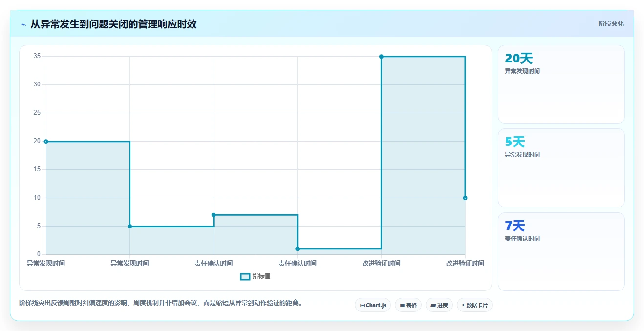Toggle the 指标值 legend color box
Viewport: 644px width, 331px height.
point(245,277)
